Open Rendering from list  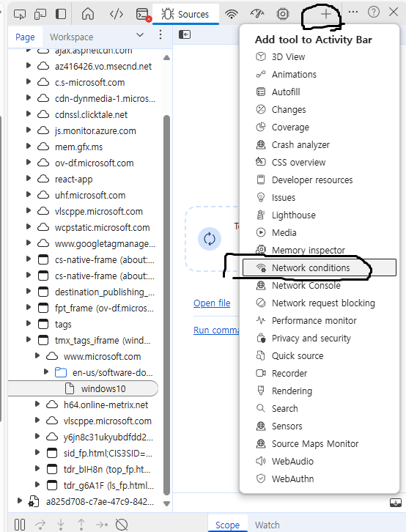tap(320, 391)
